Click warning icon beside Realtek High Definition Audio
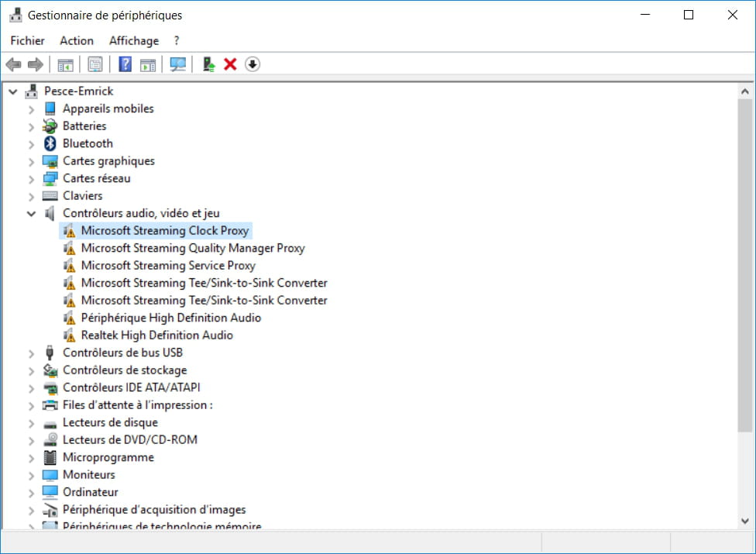The height and width of the screenshot is (554, 756). coord(70,335)
